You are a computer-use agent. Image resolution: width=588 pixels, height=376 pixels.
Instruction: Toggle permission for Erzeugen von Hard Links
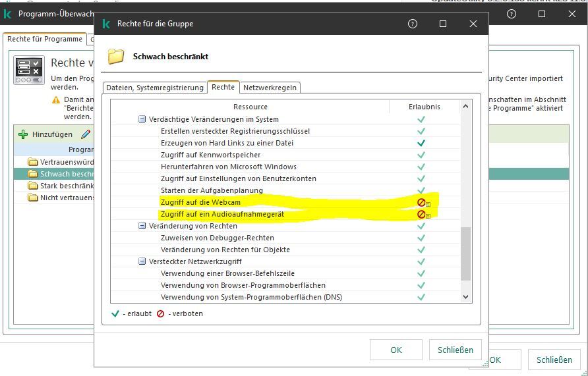[421, 143]
